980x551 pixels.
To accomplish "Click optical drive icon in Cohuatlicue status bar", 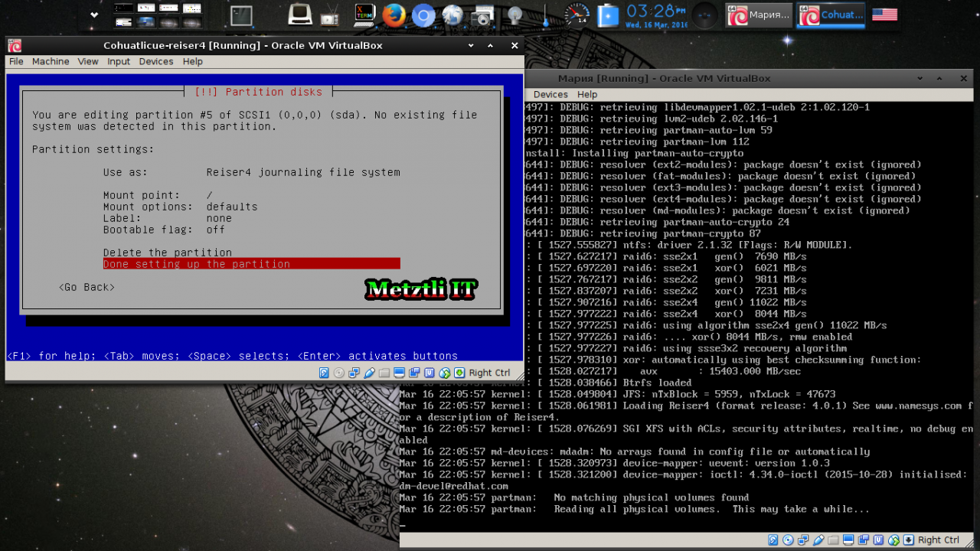I will pos(339,373).
